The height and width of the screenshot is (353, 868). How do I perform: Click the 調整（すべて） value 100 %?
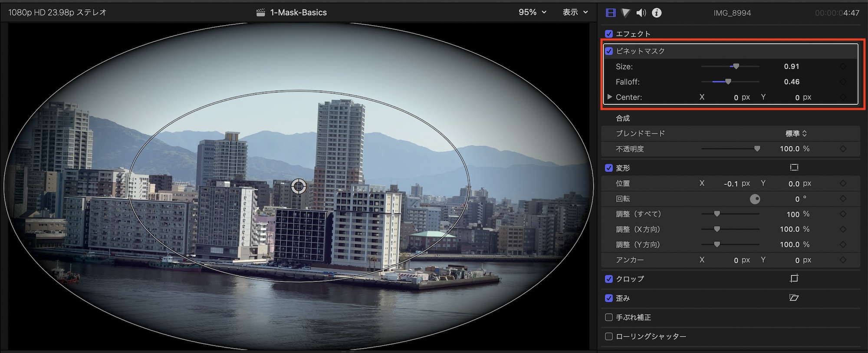[x=798, y=214]
